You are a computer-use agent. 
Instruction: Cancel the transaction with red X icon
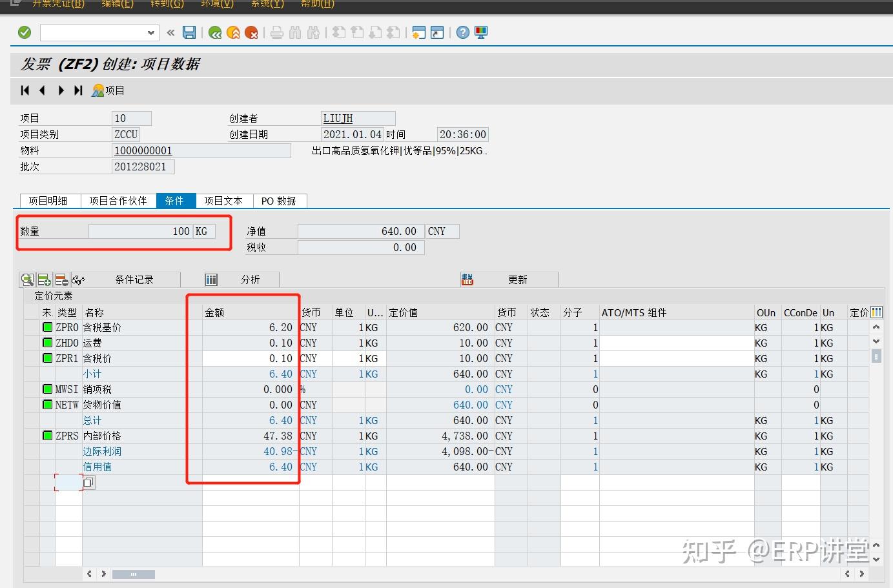click(x=251, y=32)
